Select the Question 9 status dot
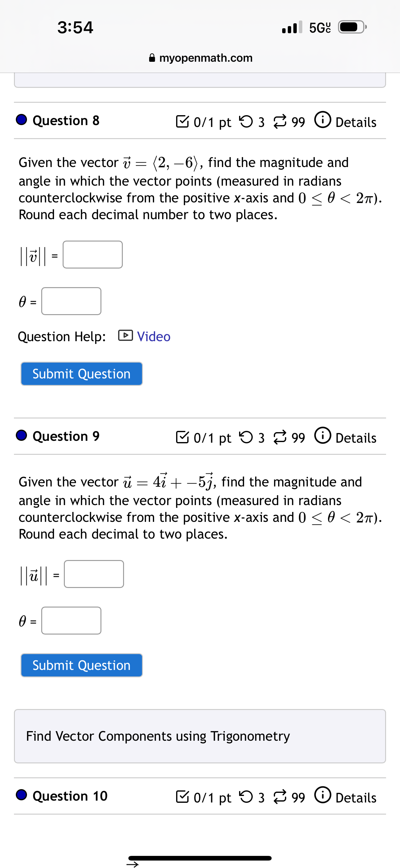The image size is (400, 868). (21, 436)
